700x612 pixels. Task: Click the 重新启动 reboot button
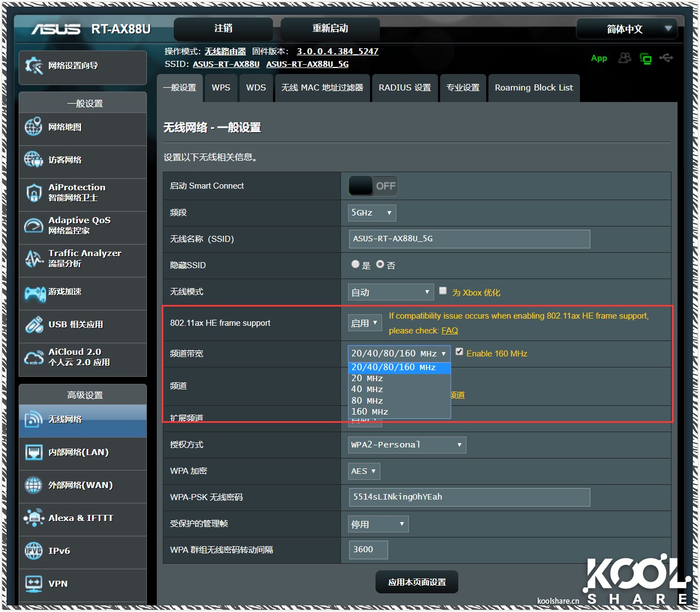[330, 29]
